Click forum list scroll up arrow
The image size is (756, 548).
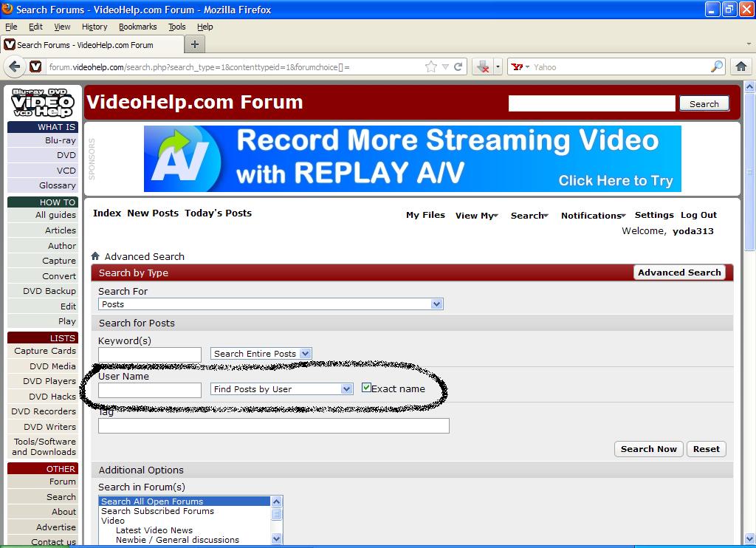pos(276,501)
